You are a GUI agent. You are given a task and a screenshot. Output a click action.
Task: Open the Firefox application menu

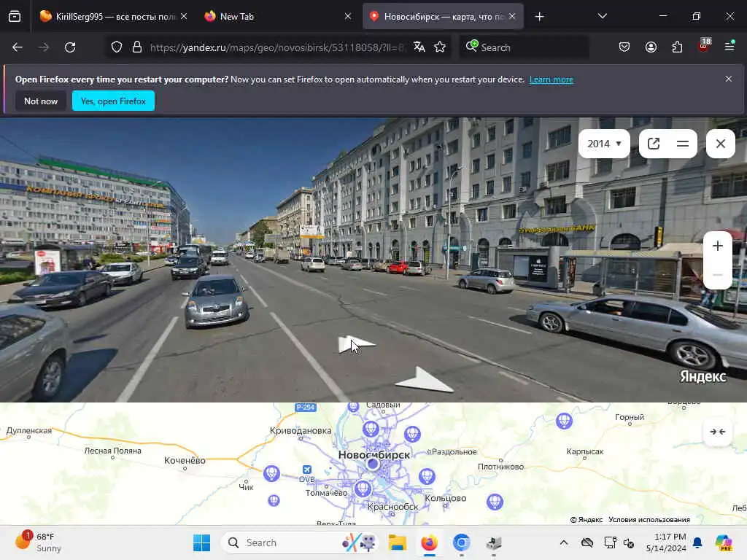tap(729, 47)
